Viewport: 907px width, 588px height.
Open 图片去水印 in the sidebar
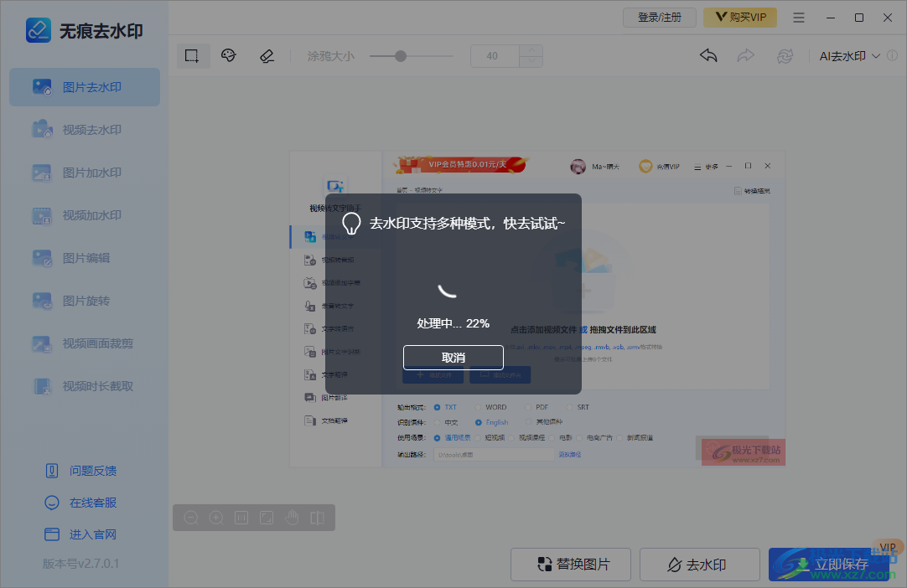[85, 87]
